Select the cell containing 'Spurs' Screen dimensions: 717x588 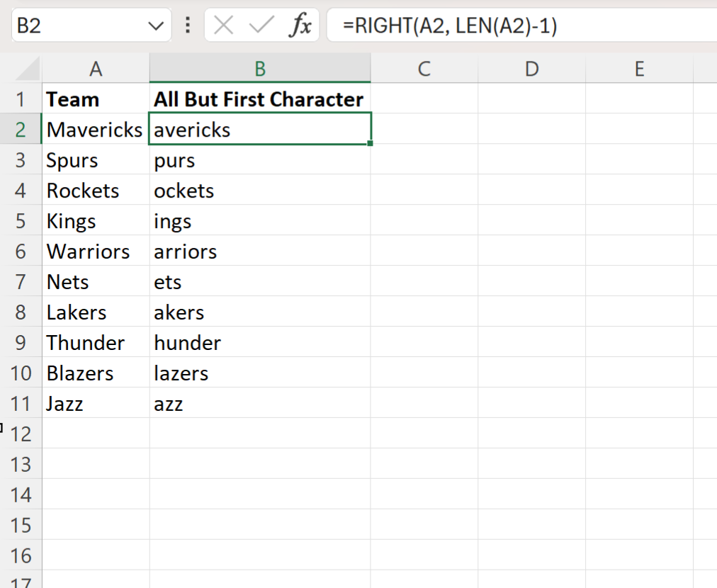[x=96, y=160]
